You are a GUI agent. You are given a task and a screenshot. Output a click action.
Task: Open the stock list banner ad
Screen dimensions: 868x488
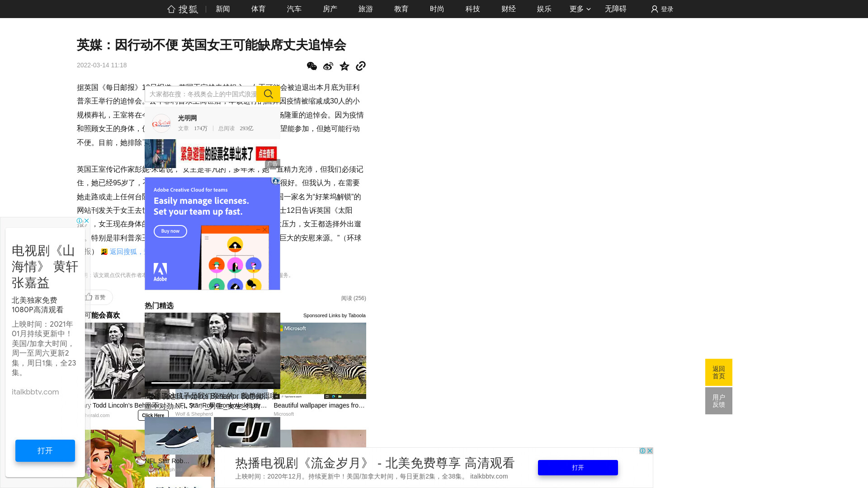tap(212, 154)
